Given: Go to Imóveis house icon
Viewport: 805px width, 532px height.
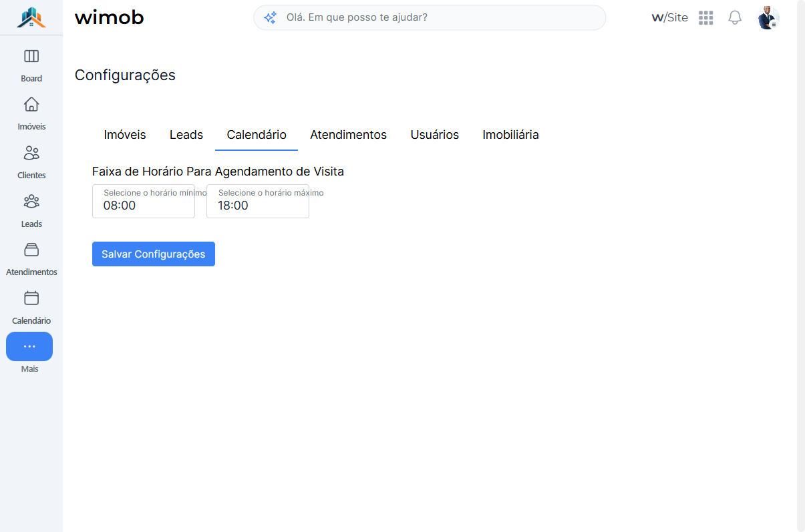Looking at the screenshot, I should [x=31, y=104].
